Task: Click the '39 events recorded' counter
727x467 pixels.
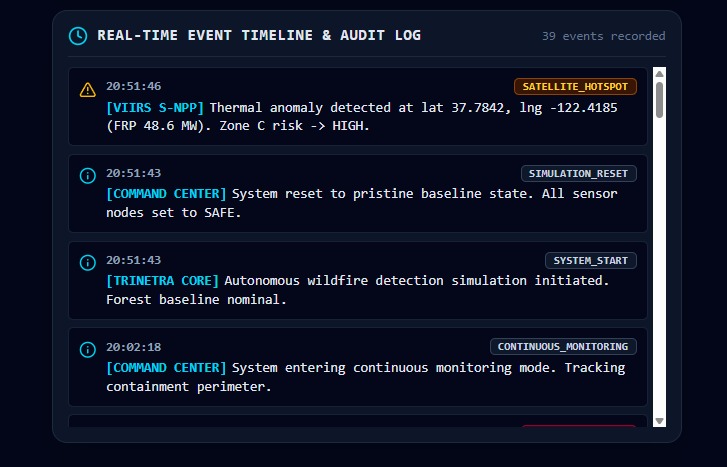Action: [604, 36]
